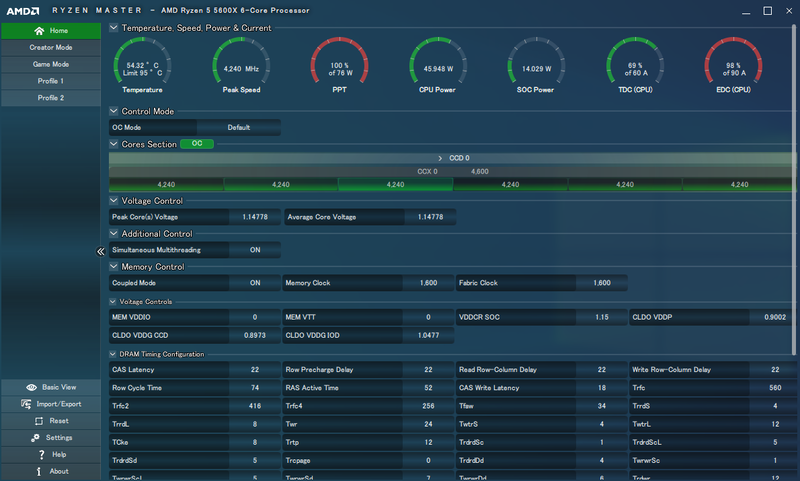800x481 pixels.
Task: Collapse sidebar with double-chevron arrow
Action: click(x=101, y=251)
